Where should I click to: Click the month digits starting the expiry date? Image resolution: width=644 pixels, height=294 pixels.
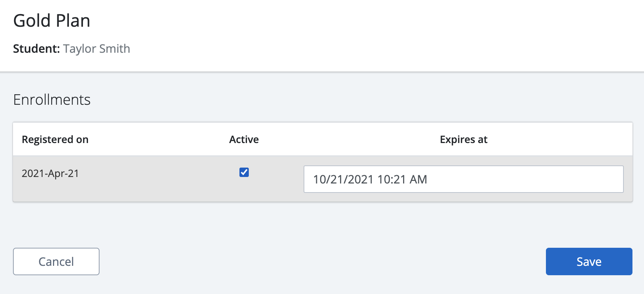[x=319, y=180]
